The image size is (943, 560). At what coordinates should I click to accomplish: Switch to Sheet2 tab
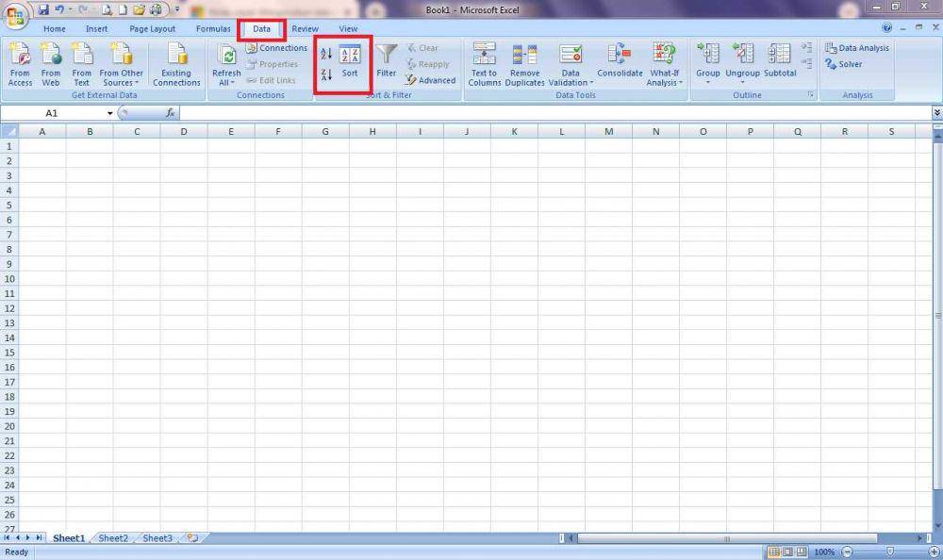[113, 538]
